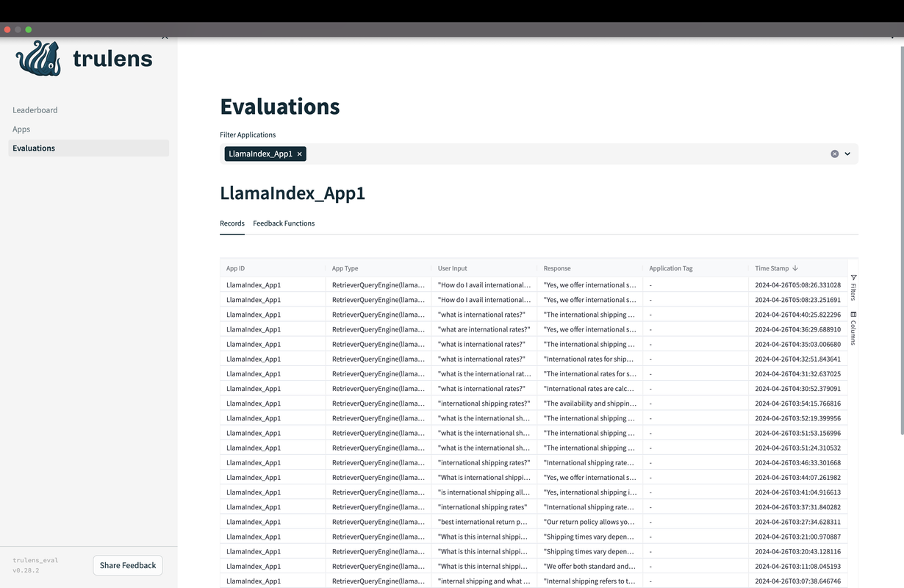Select record with timestamp 2024-04-26T03:46:33.301668
The height and width of the screenshot is (588, 904).
point(534,462)
